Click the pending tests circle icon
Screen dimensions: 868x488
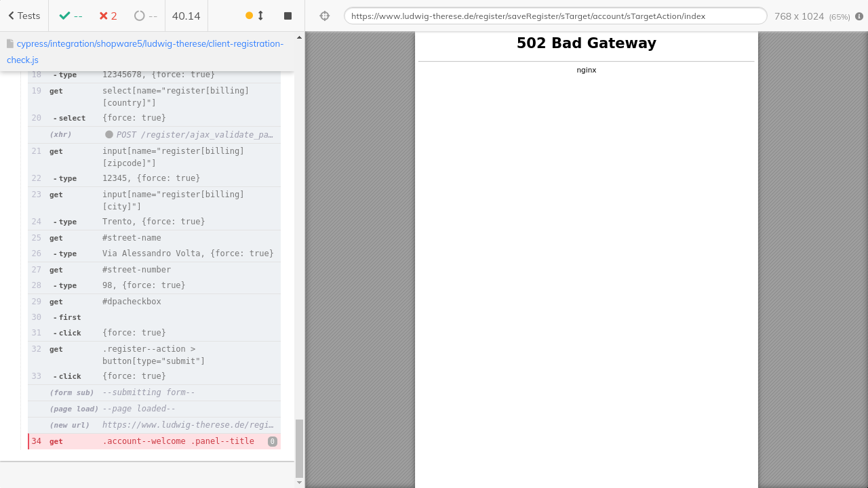coord(140,16)
